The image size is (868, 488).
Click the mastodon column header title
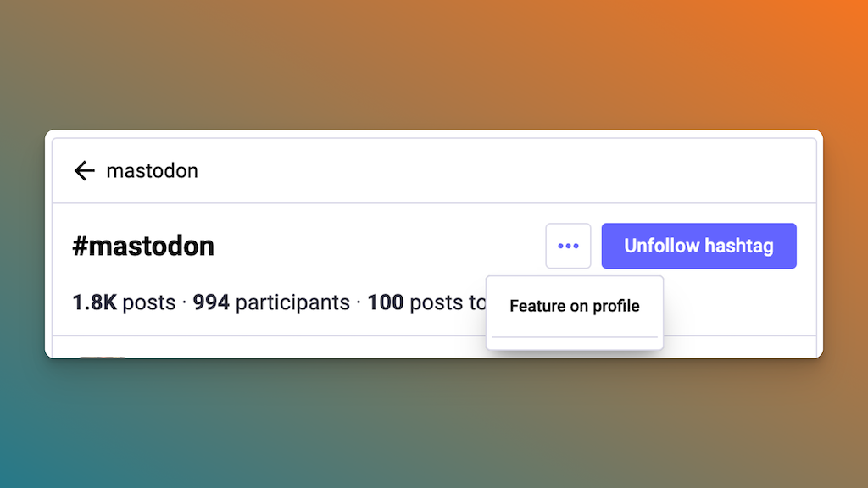point(152,171)
